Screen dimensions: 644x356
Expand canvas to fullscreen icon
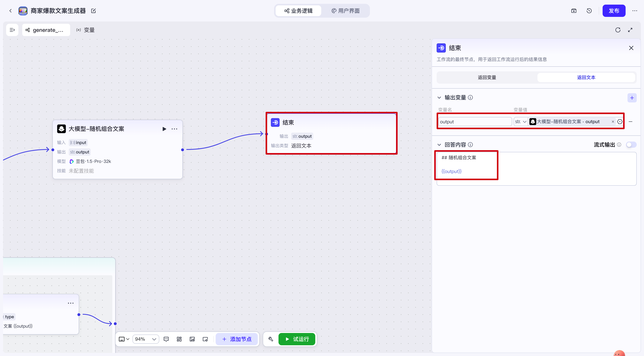[x=630, y=30]
